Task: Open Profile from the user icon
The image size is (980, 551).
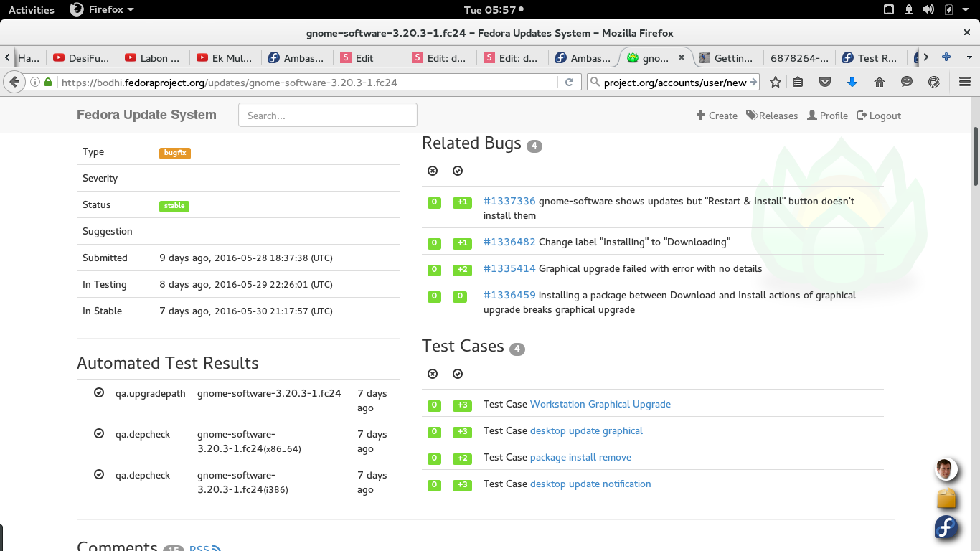Action: tap(812, 115)
